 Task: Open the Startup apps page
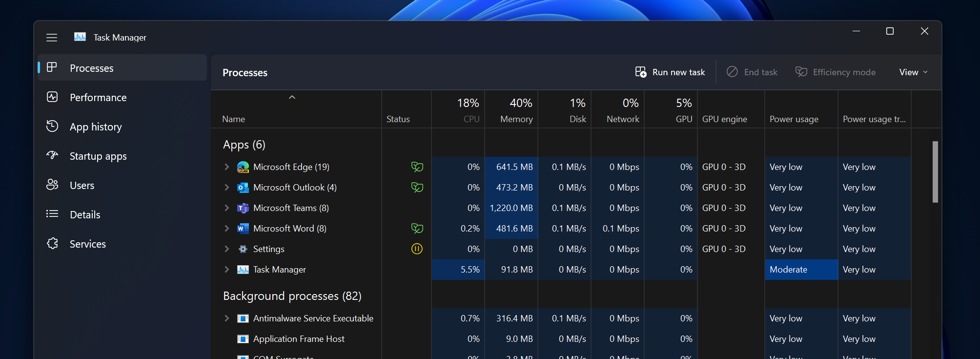click(x=98, y=156)
